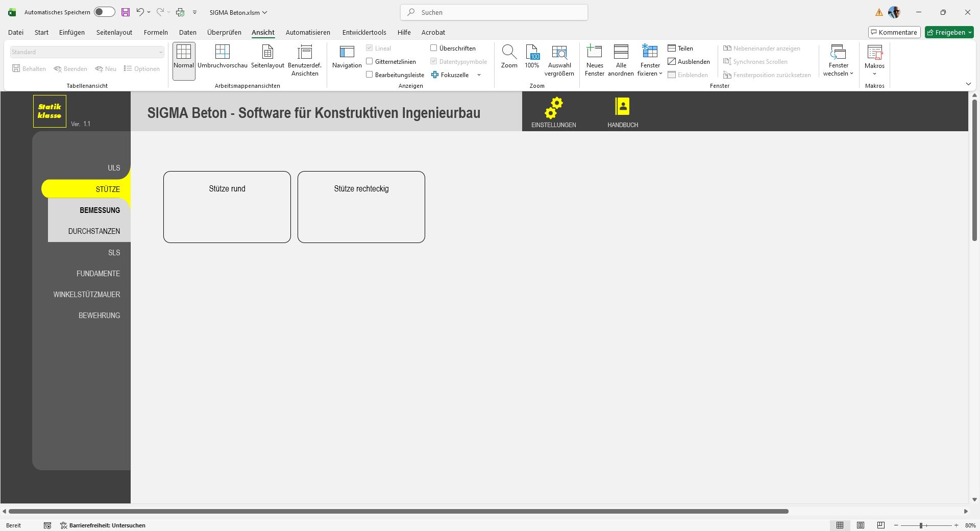Open the Formeln ribbon tab
The image size is (980, 531).
click(x=156, y=32)
